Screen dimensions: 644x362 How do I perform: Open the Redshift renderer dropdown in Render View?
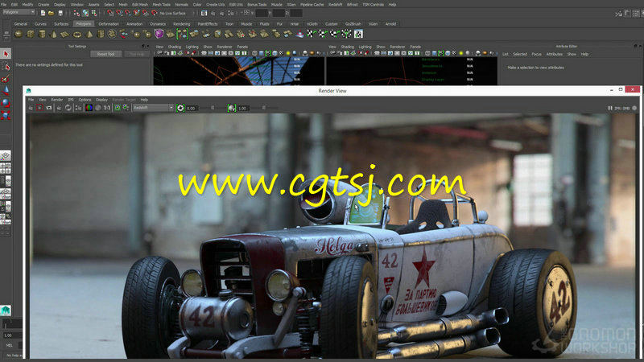pyautogui.click(x=153, y=108)
